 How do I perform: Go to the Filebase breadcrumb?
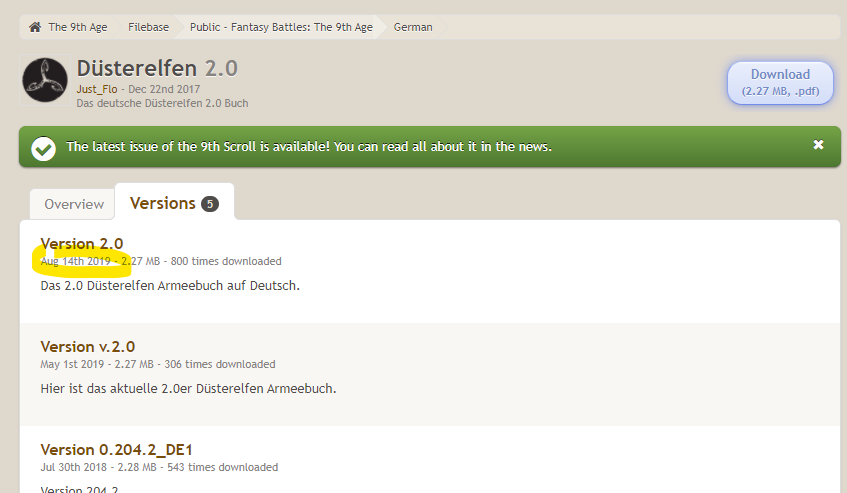coord(149,27)
